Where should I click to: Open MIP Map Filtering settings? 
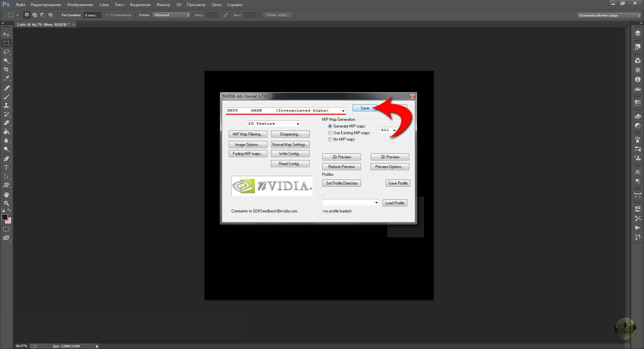coord(248,134)
